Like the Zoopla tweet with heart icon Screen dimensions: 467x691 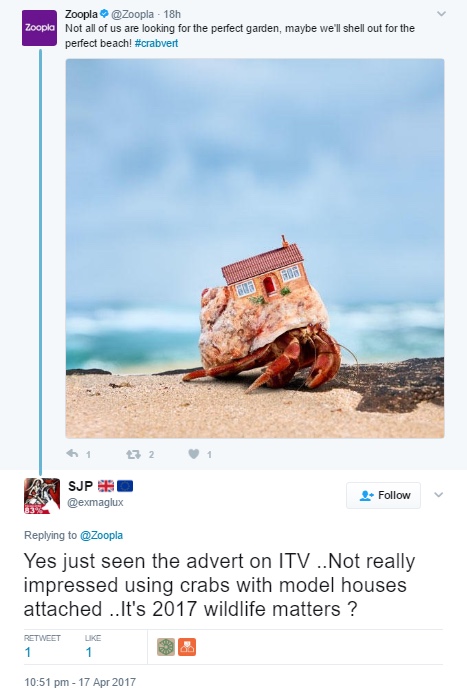coord(194,454)
